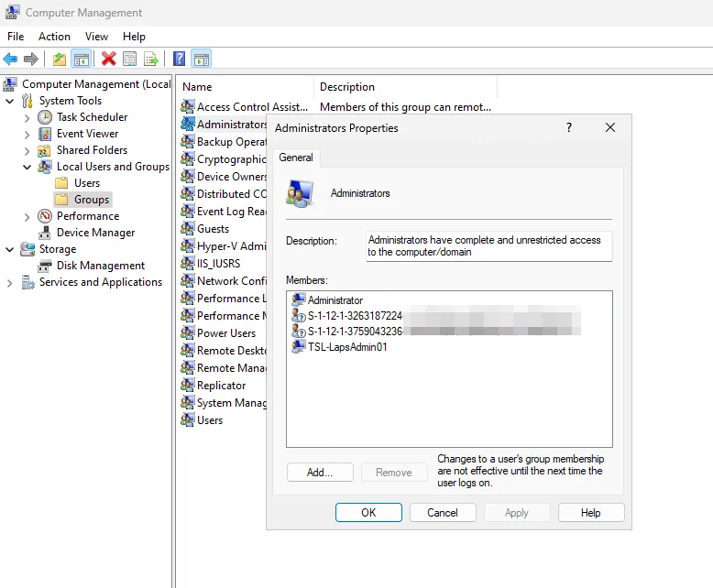
Task: Select the Backup Operat group row
Action: [x=224, y=142]
